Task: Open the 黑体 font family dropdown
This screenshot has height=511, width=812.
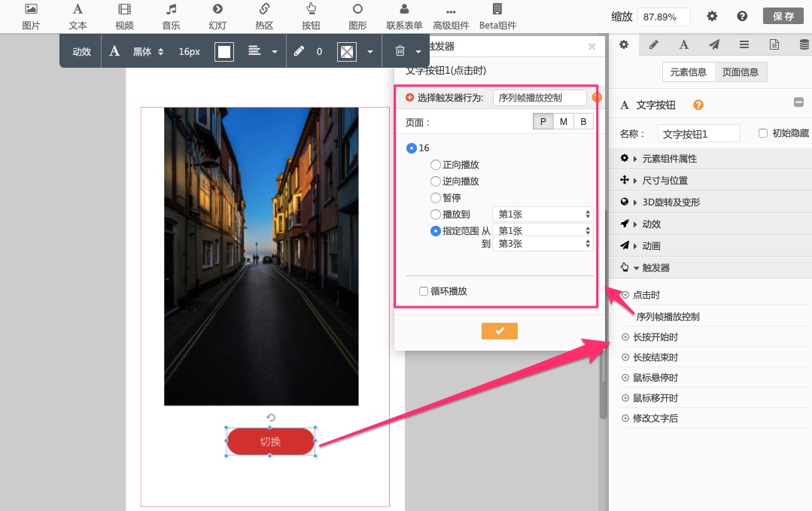Action: coord(147,52)
